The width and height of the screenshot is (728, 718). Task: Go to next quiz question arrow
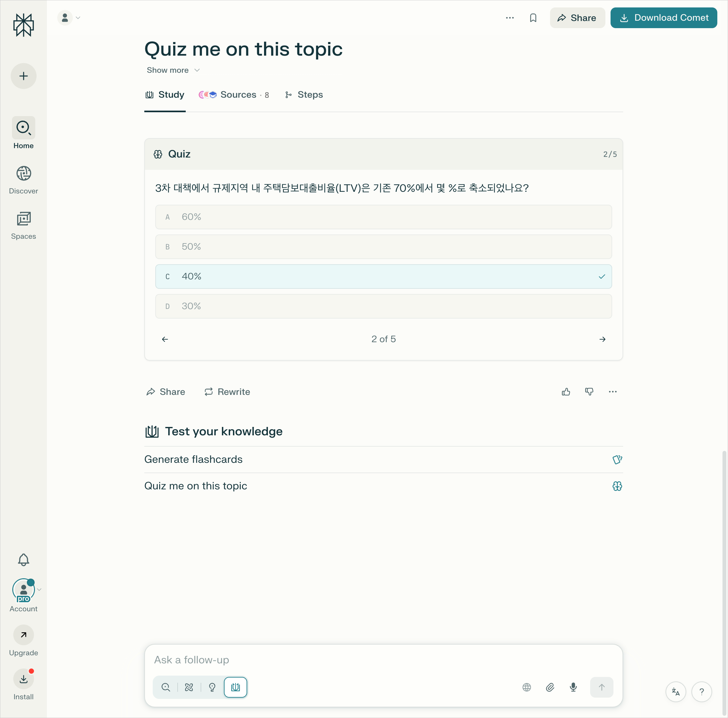click(602, 339)
